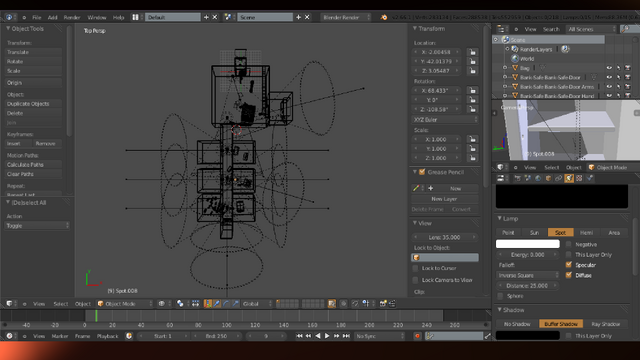Image resolution: width=640 pixels, height=360 pixels.
Task: Open the No Sync playback dropdown
Action: [x=379, y=336]
